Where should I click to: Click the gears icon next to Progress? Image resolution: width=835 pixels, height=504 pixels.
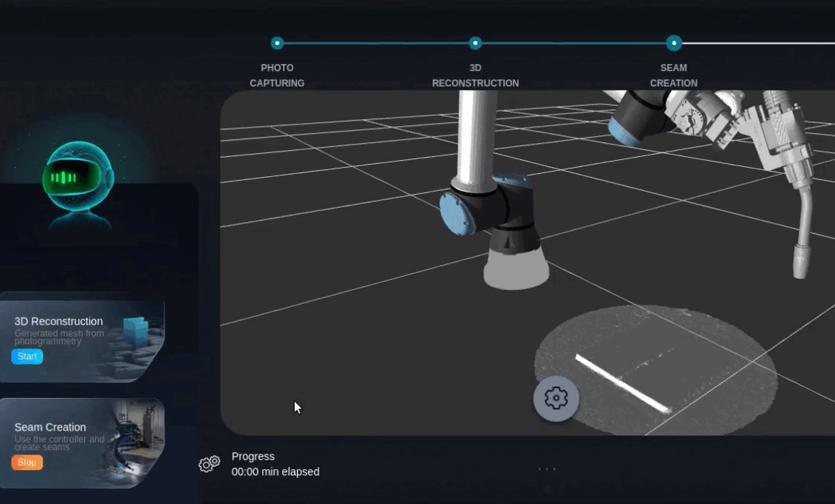(x=209, y=464)
